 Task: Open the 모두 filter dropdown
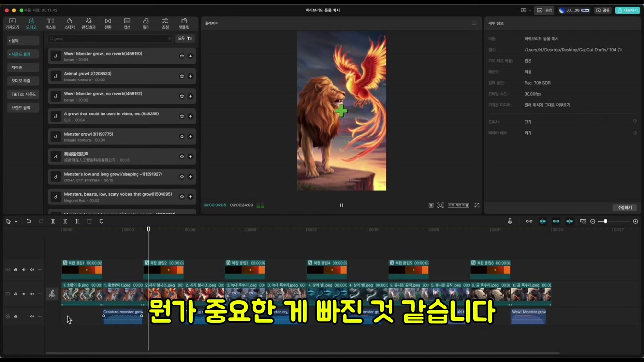(x=185, y=38)
